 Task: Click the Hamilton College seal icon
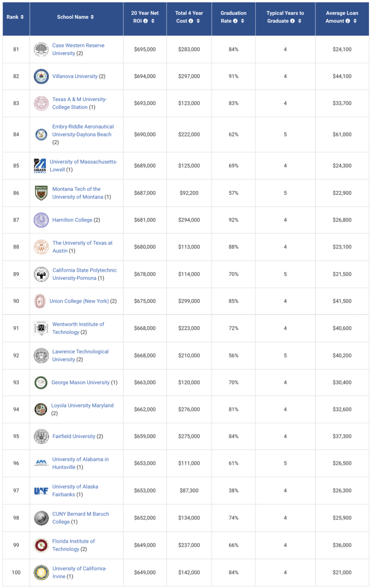coord(41,220)
